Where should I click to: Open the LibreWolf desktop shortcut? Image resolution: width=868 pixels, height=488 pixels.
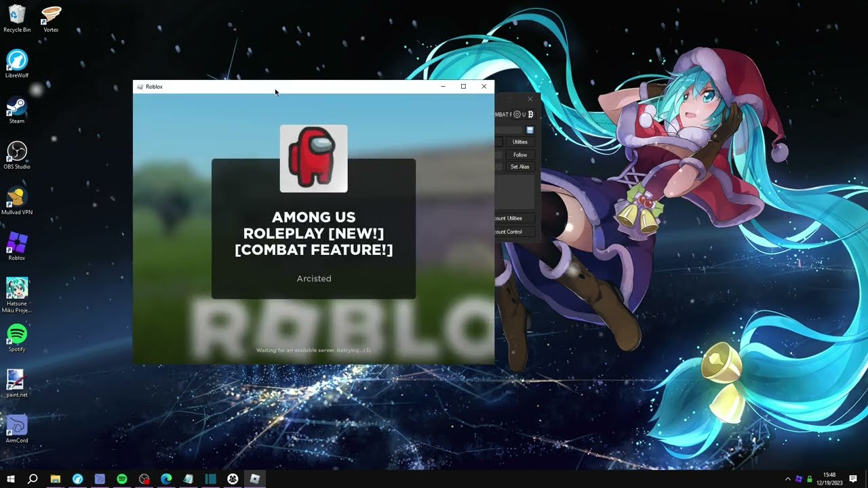(17, 64)
